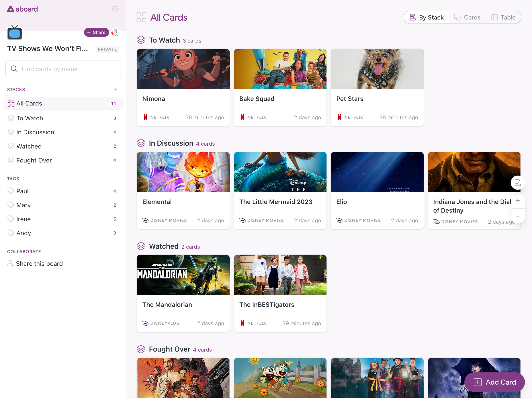Viewport: 532px width, 399px height.
Task: Open the Fought Over stack in sidebar
Action: pyautogui.click(x=63, y=160)
